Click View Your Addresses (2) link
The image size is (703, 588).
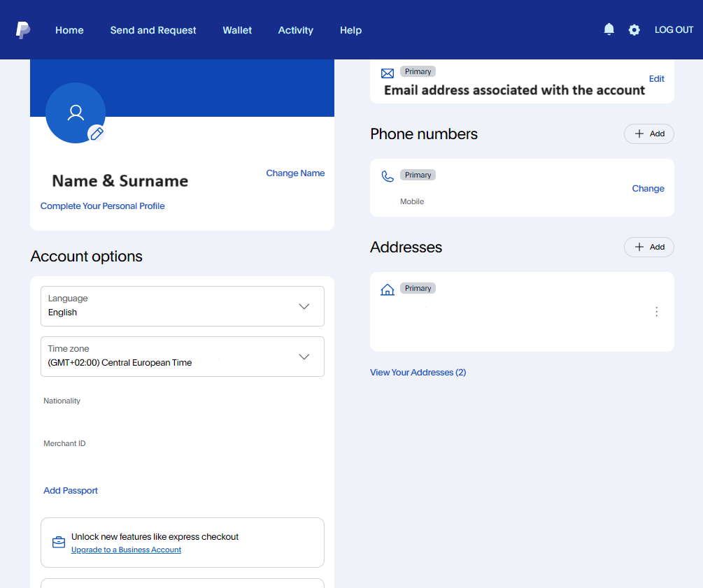[418, 373]
